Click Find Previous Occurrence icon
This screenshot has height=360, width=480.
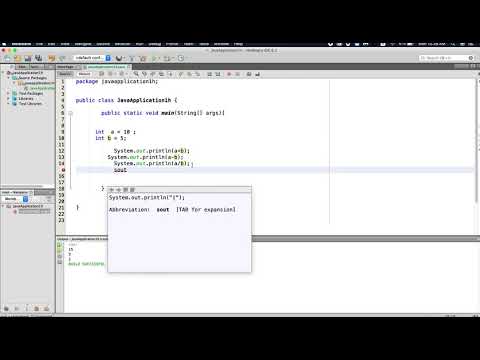click(x=144, y=74)
